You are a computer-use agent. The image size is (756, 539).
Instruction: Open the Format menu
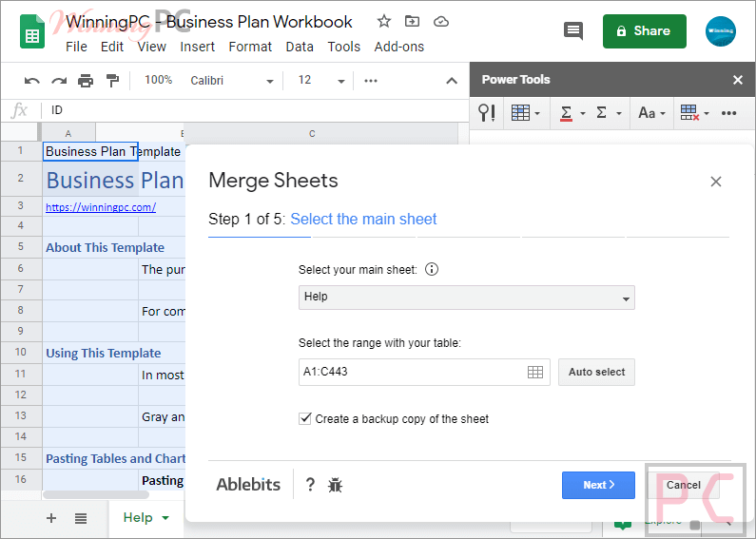tap(250, 47)
